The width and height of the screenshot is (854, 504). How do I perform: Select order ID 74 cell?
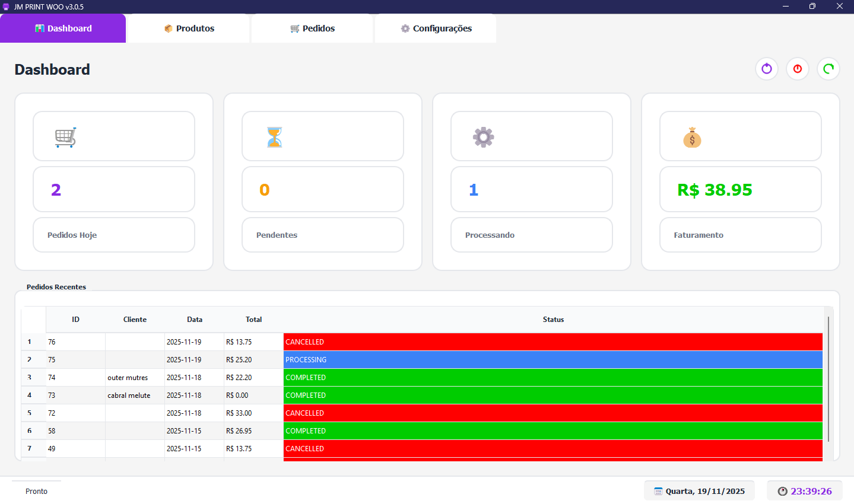pos(76,378)
